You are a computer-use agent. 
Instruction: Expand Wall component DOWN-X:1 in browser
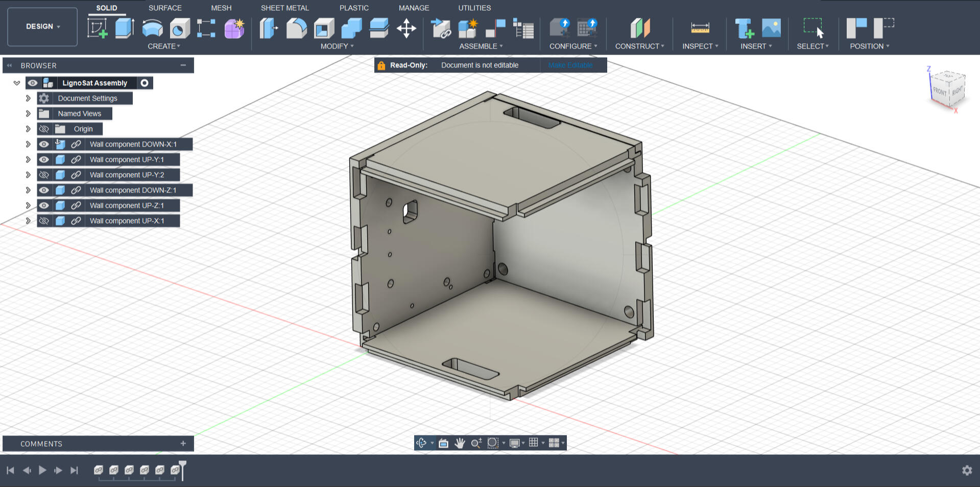point(28,144)
